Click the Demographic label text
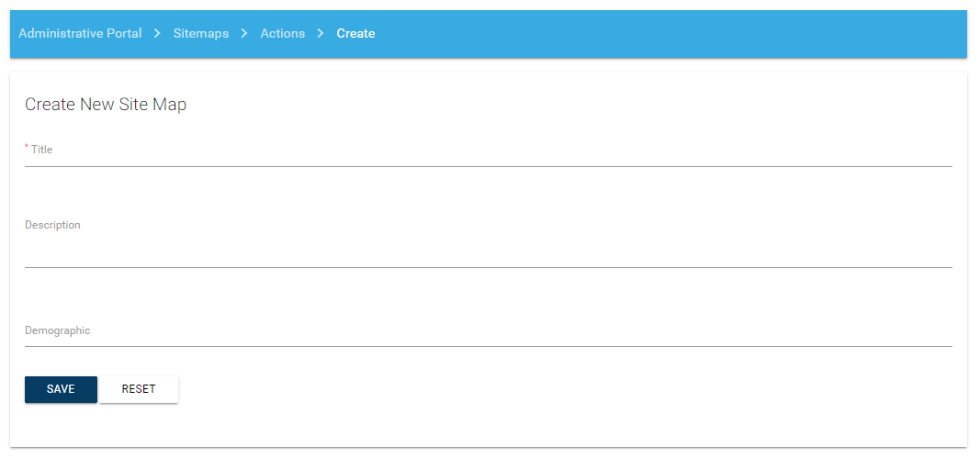 point(57,330)
